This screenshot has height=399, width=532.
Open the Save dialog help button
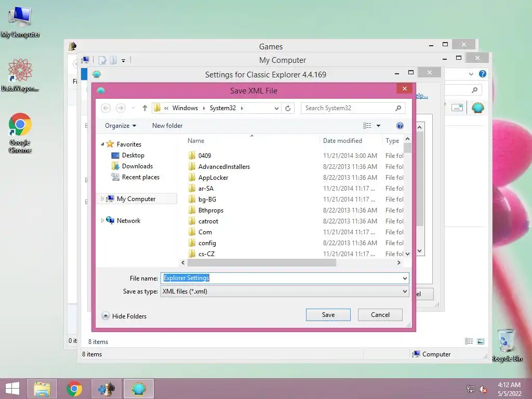pyautogui.click(x=400, y=126)
